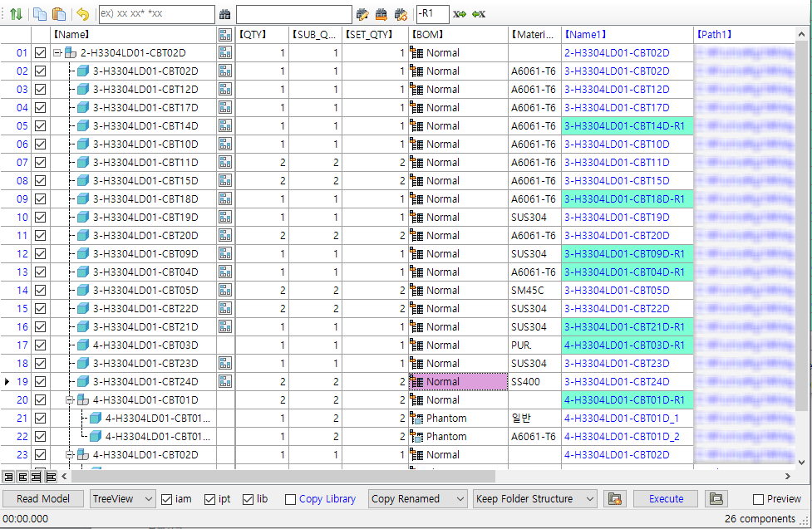Open the Copy Renamed dropdown
Viewport: 812px width, 529px height.
418,499
